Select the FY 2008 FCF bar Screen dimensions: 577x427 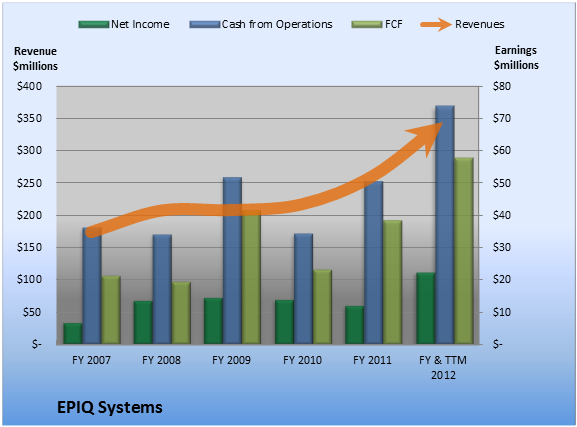181,313
